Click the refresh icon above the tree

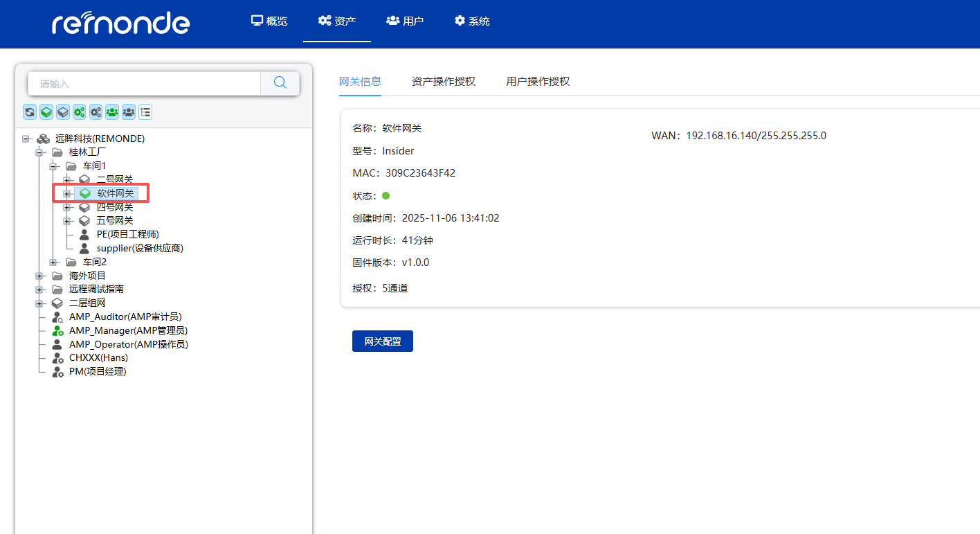pos(29,112)
